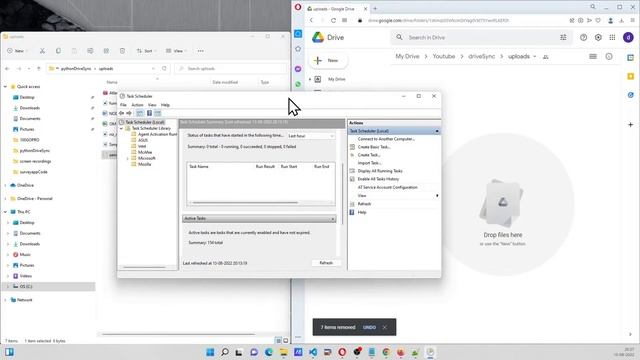Go back with the Task Scheduler toolbar arrow
Screen dimensions: 640x360
pos(122,113)
